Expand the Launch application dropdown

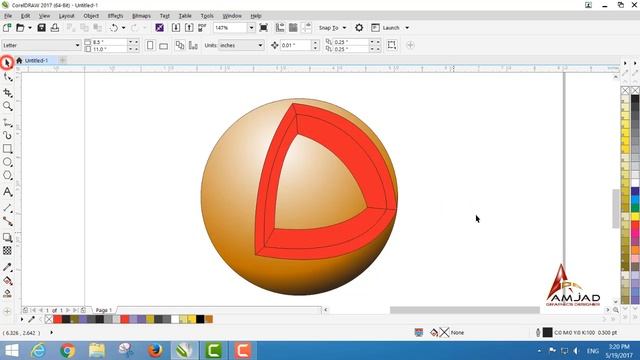coord(407,28)
